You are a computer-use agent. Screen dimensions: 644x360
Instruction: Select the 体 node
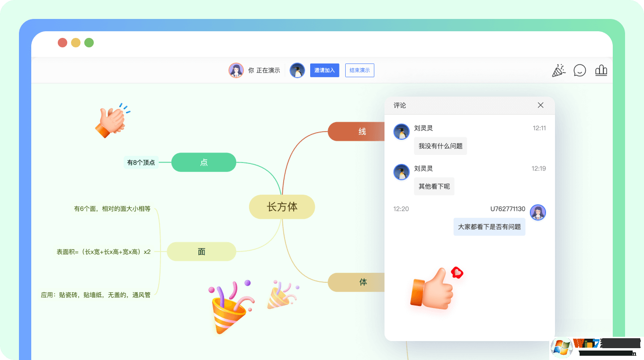coord(362,282)
